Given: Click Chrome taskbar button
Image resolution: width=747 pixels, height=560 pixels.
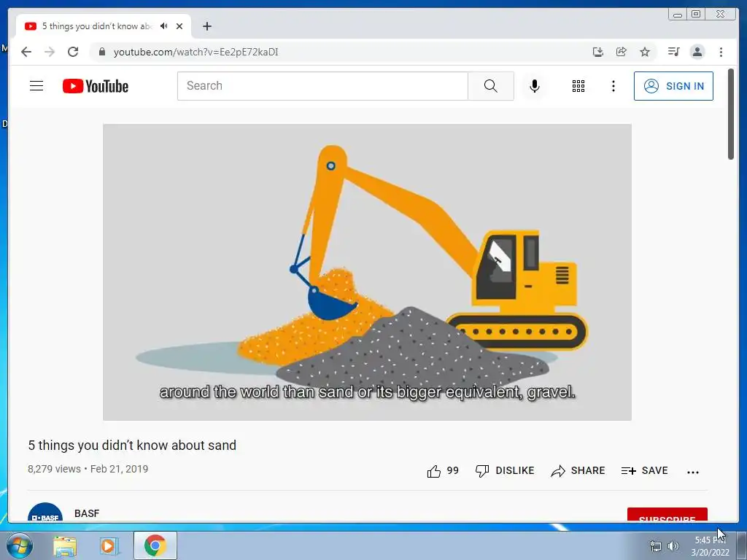Looking at the screenshot, I should click(x=155, y=545).
